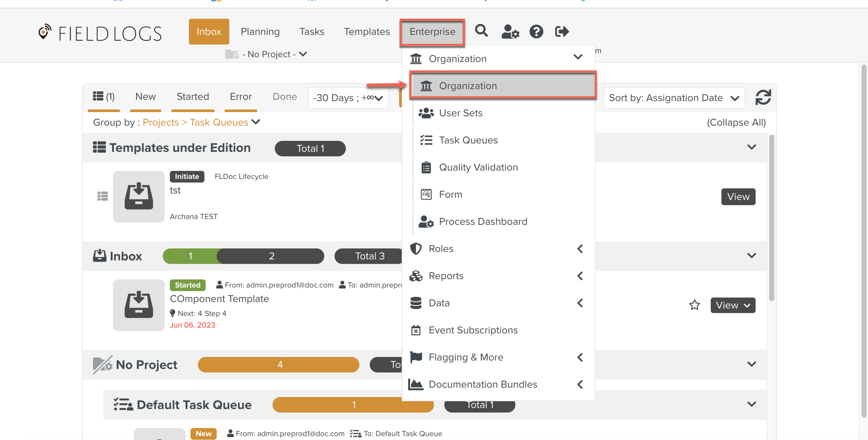The image size is (868, 440).
Task: Click the search magnifier icon
Action: tap(481, 31)
